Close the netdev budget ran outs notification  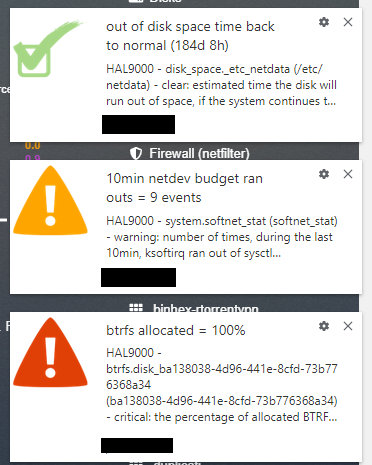tap(348, 174)
